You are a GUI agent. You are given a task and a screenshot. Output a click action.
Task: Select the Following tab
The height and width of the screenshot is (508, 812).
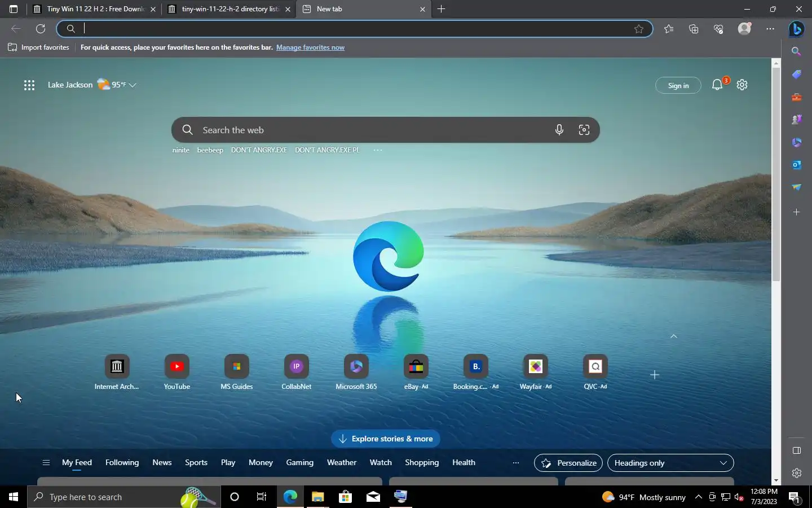point(122,462)
